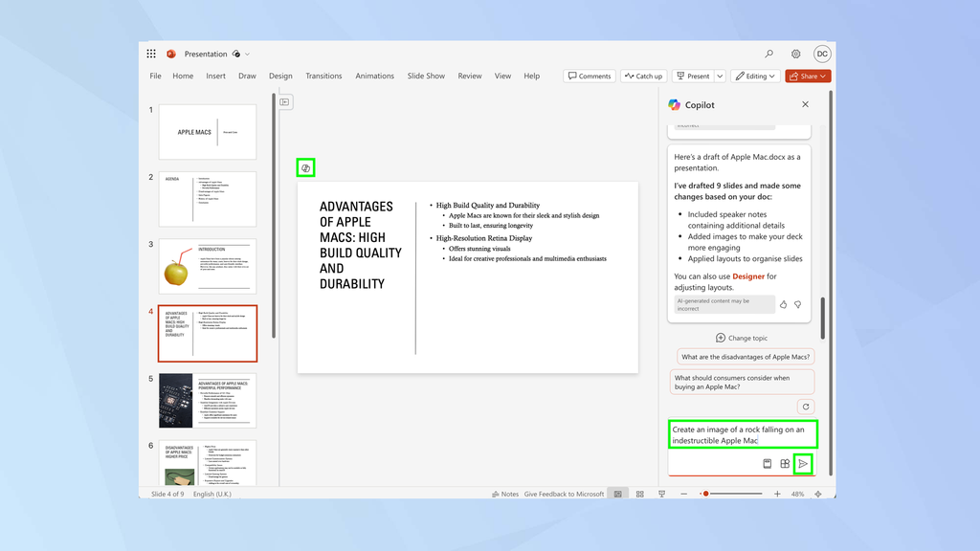Switch to the Animations ribbon tab
This screenshot has width=980, height=551.
(374, 76)
